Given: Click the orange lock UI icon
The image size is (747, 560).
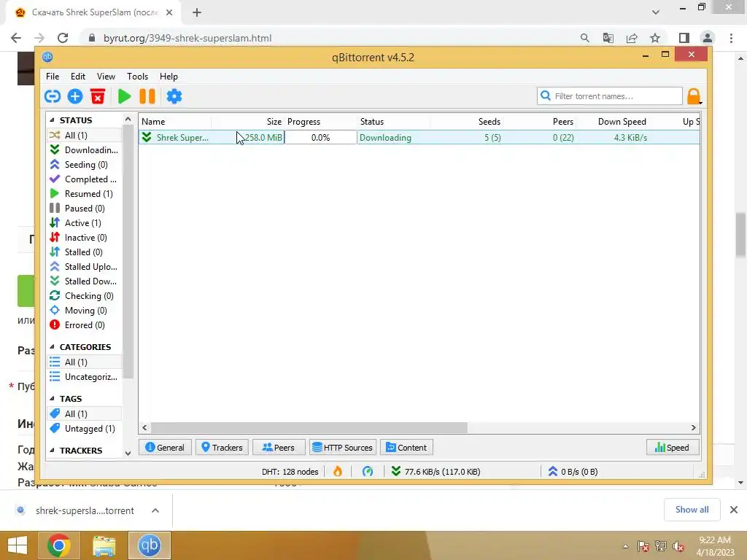Looking at the screenshot, I should coord(694,97).
